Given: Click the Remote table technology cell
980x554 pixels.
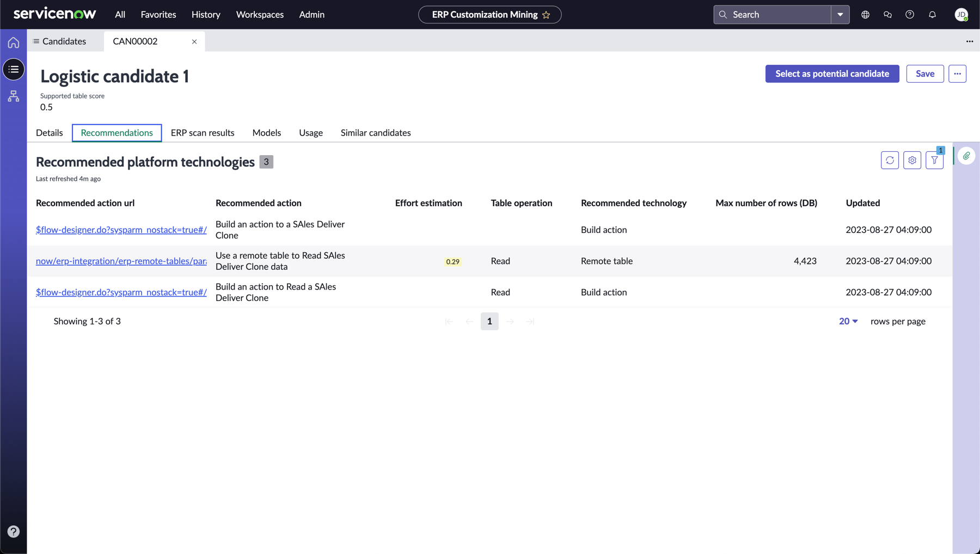Looking at the screenshot, I should point(607,261).
